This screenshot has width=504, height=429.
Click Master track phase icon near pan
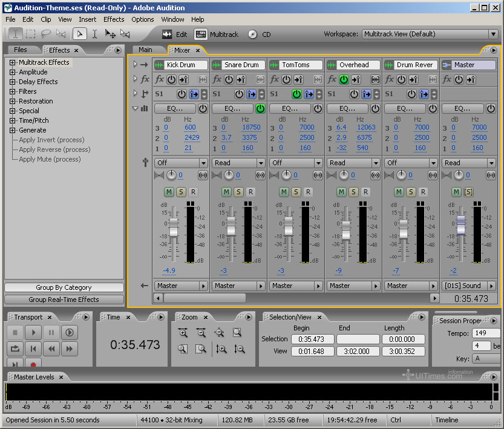click(491, 175)
